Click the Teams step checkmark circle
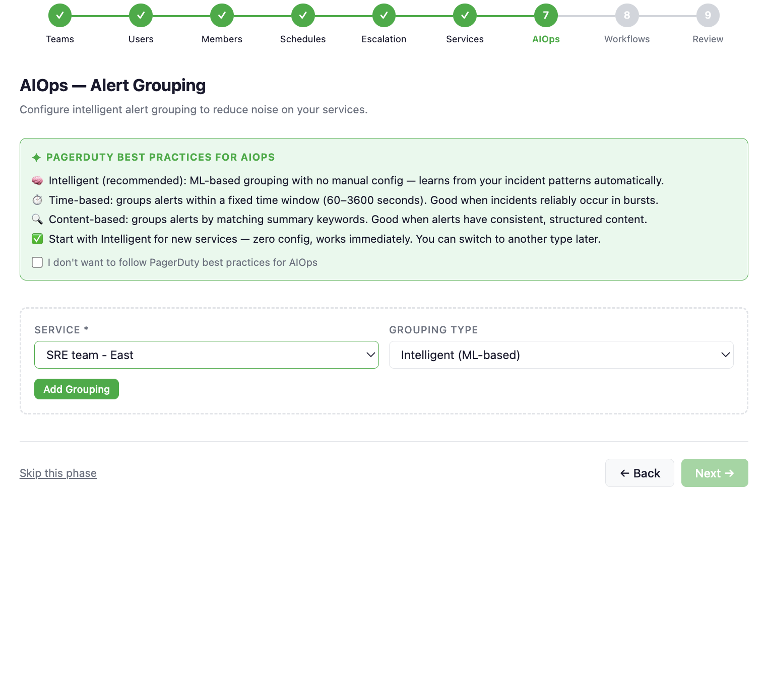This screenshot has height=700, width=766. point(60,15)
